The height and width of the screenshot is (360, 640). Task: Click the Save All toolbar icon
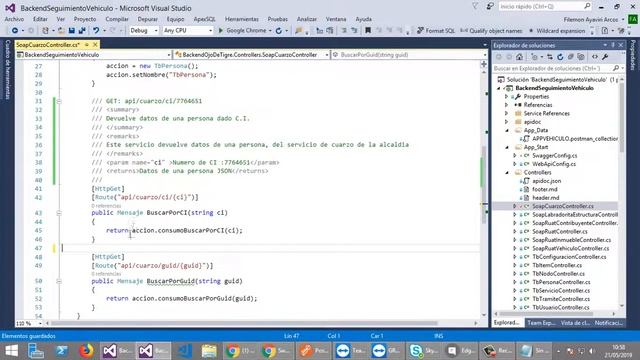(82, 31)
